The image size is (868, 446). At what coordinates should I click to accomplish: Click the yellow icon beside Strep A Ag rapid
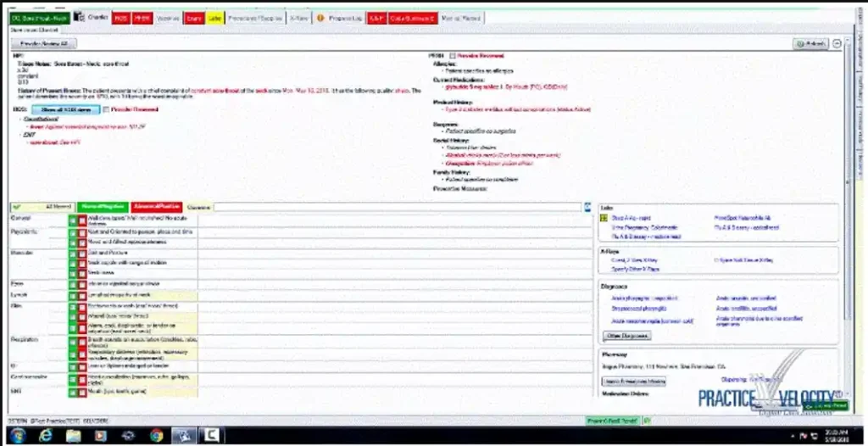604,218
